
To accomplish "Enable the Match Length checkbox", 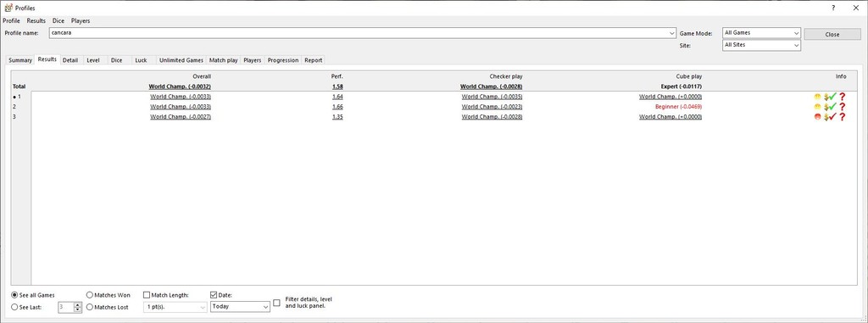I will coord(147,295).
